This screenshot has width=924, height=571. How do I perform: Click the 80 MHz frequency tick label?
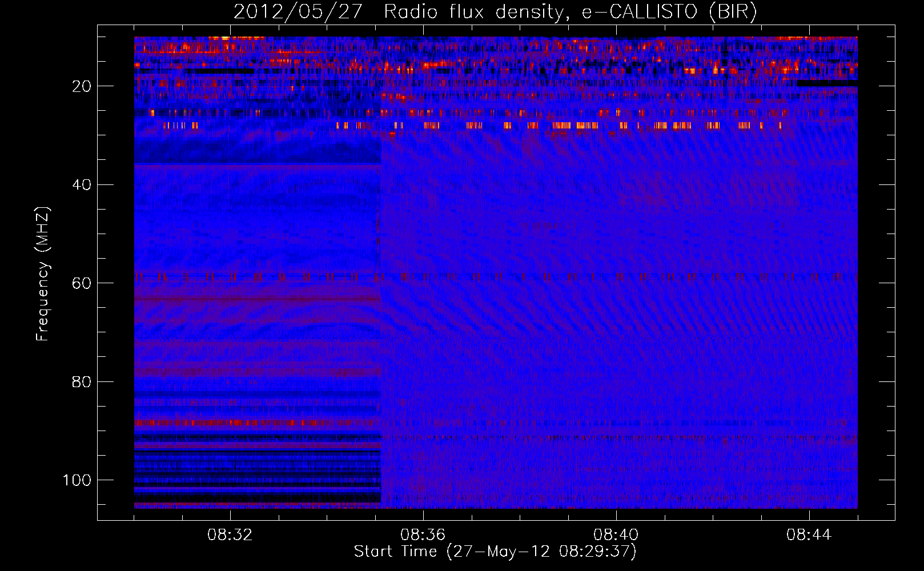tap(82, 382)
